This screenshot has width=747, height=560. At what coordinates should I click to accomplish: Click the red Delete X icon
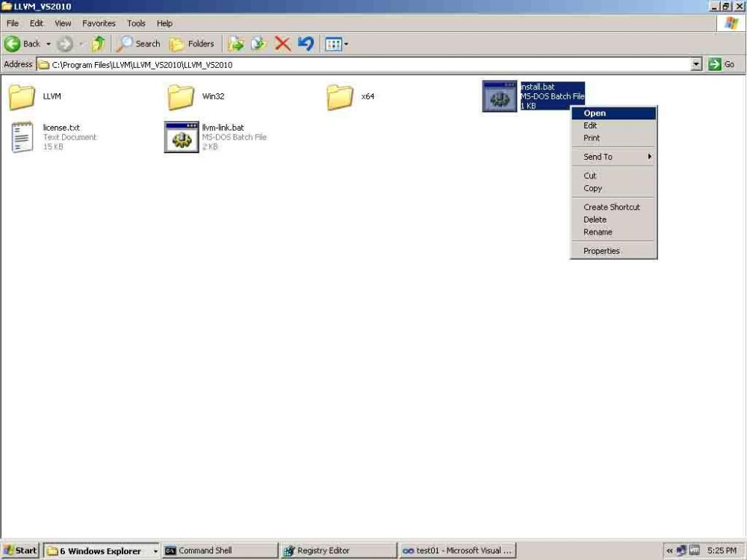pyautogui.click(x=282, y=43)
